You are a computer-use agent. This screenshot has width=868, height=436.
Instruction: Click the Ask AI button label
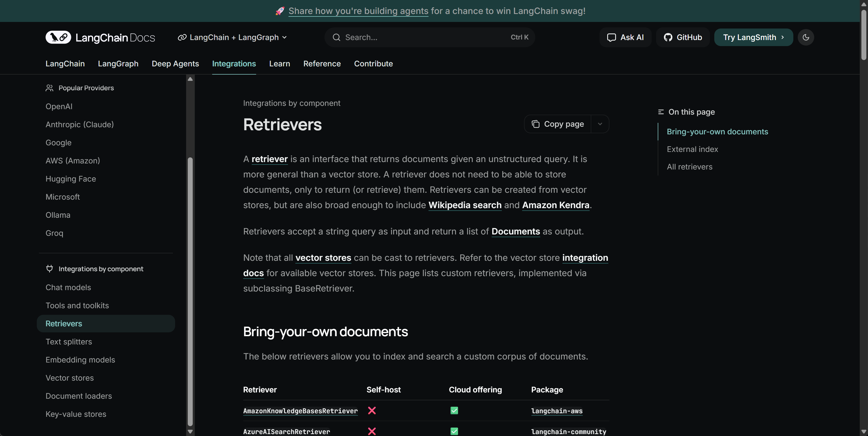pyautogui.click(x=632, y=37)
